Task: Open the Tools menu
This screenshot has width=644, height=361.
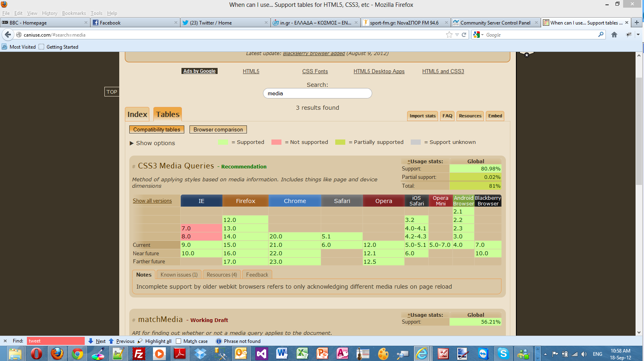Action: [x=96, y=13]
